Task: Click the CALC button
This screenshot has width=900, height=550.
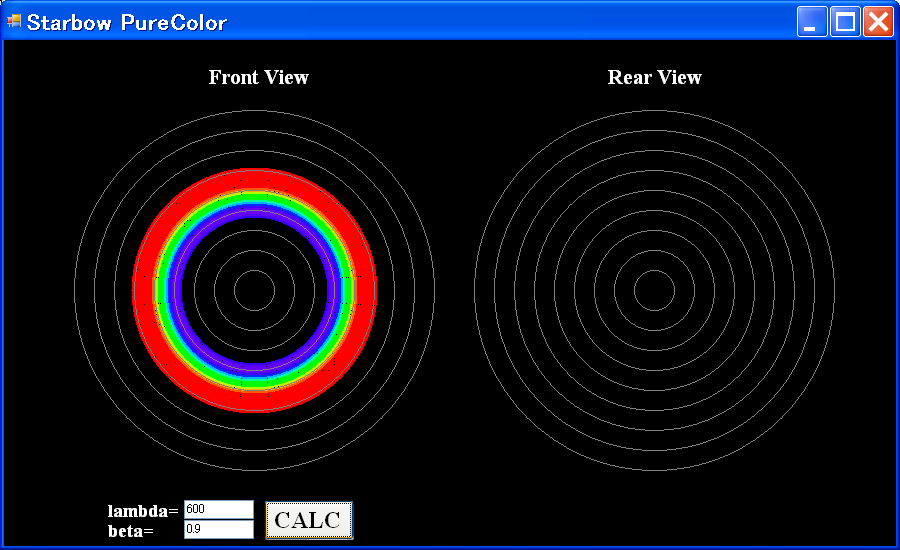Action: pos(308,520)
